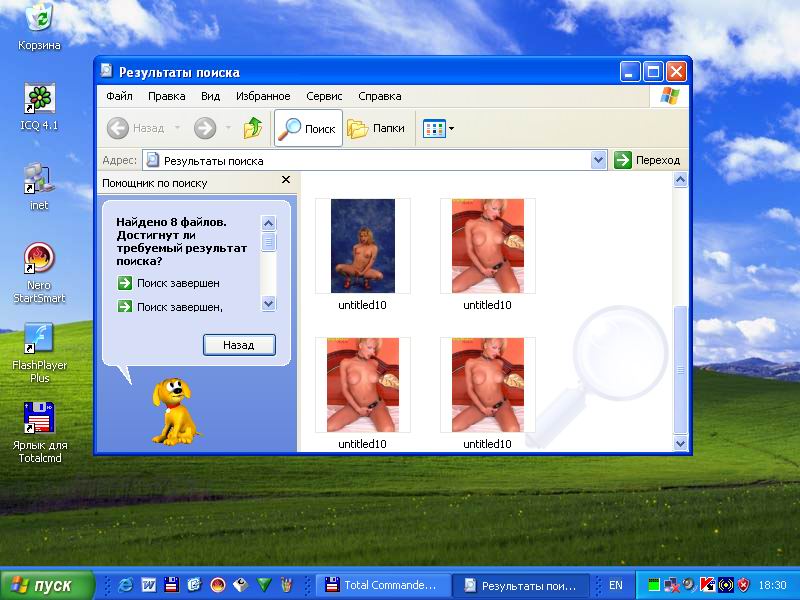Click the pencil cup Quick Launch icon
800x600 pixels.
[287, 585]
